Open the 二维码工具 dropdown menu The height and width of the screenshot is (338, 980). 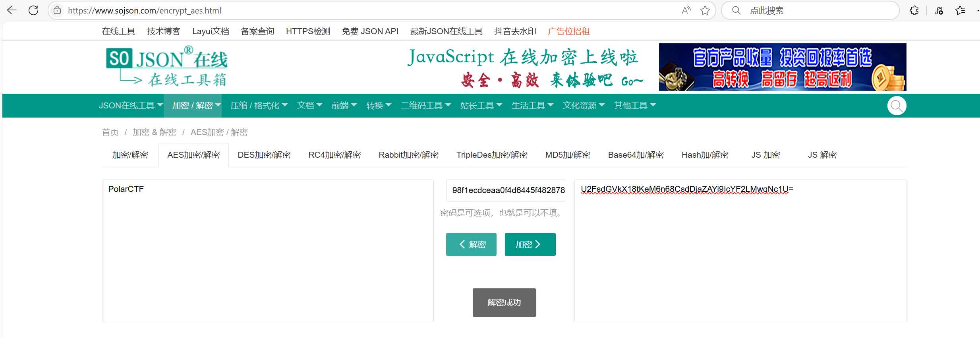(x=425, y=106)
